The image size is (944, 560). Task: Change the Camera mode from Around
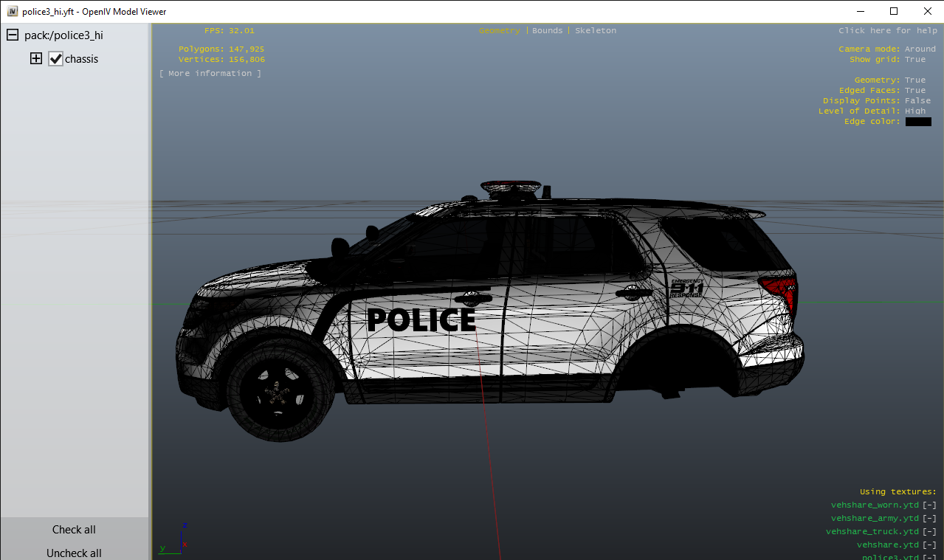(920, 49)
